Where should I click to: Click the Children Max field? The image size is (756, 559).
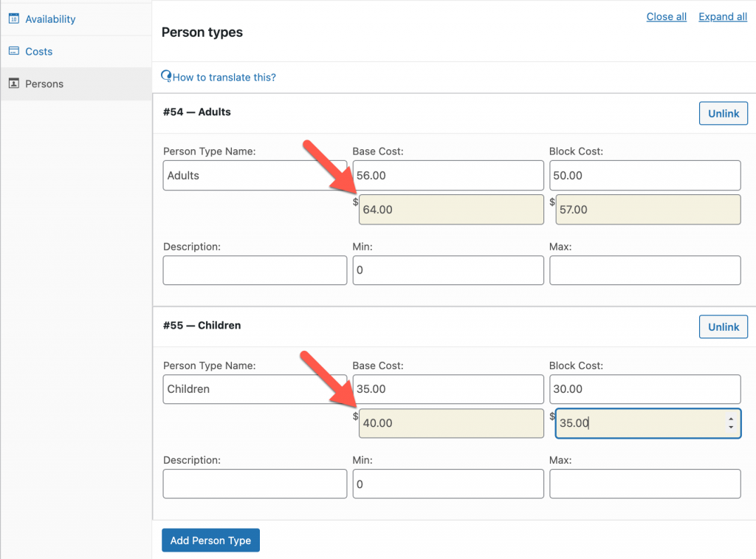click(645, 484)
